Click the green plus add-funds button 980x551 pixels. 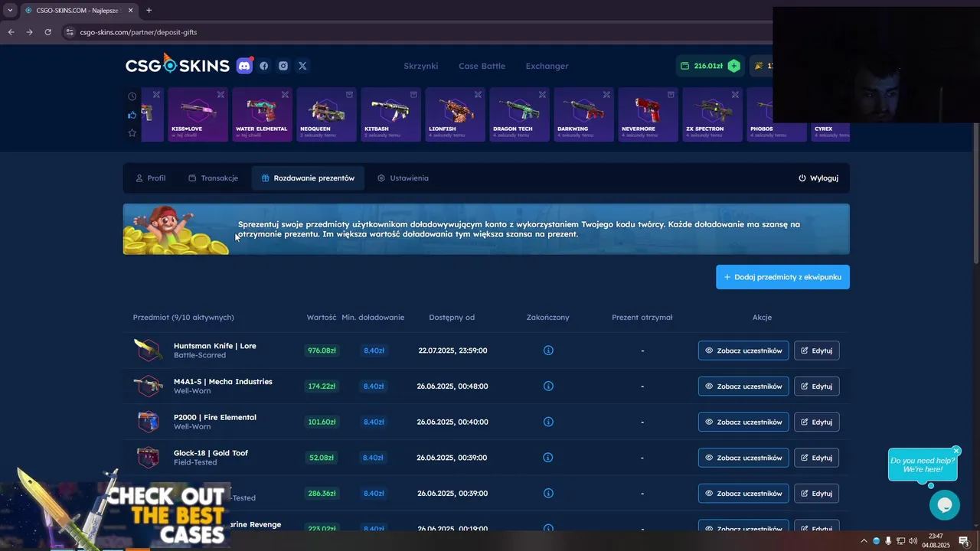click(x=733, y=66)
